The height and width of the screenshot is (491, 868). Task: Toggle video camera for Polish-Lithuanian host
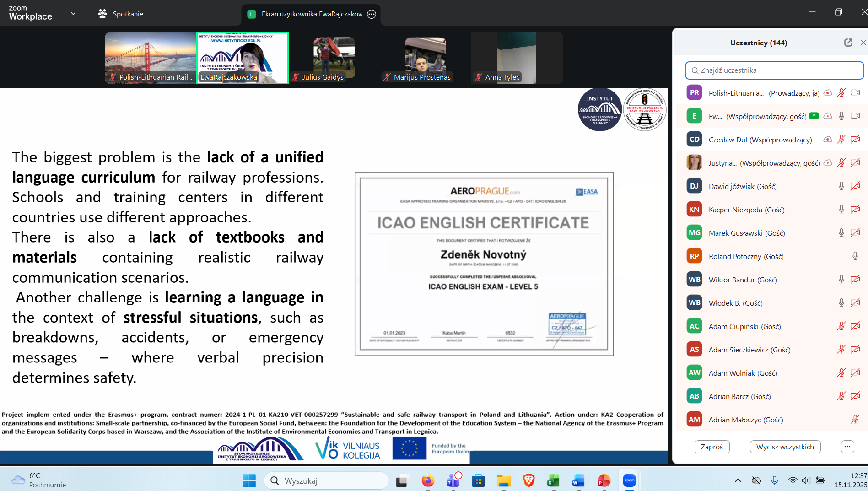[x=855, y=93]
